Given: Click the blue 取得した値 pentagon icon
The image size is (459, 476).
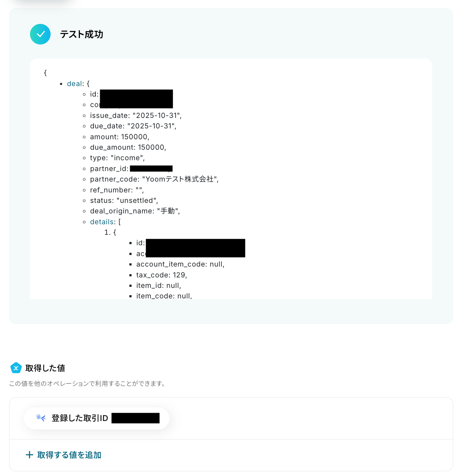Looking at the screenshot, I should (16, 368).
